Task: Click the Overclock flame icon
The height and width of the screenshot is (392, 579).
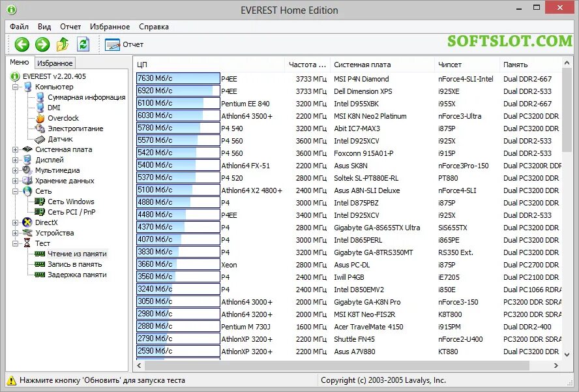Action: [40, 118]
